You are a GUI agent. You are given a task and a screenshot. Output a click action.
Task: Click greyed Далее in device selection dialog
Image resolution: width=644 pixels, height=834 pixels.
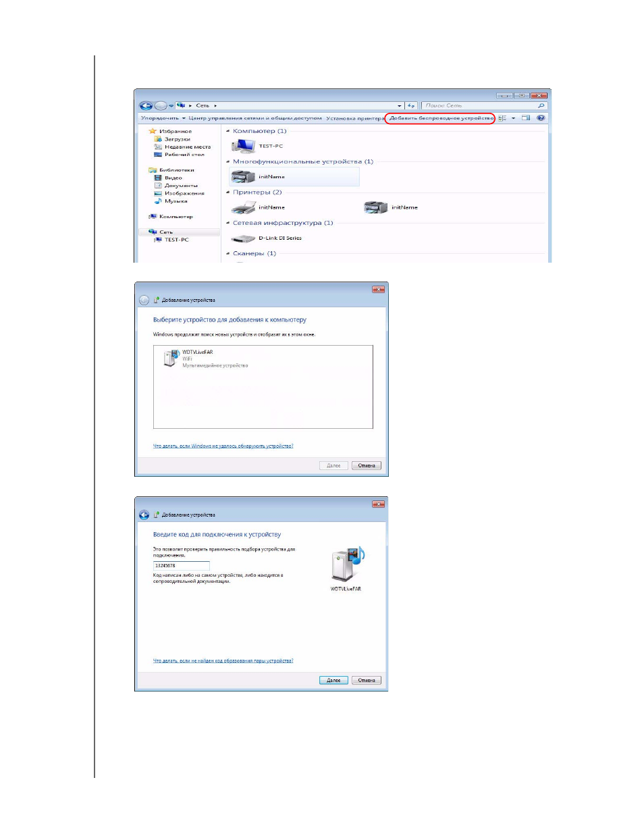[333, 466]
